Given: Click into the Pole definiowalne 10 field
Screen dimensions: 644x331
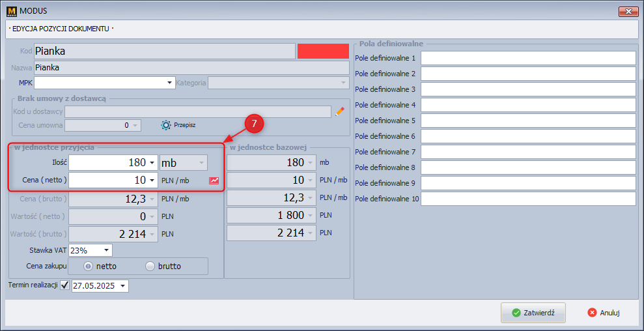Looking at the screenshot, I should tap(527, 199).
